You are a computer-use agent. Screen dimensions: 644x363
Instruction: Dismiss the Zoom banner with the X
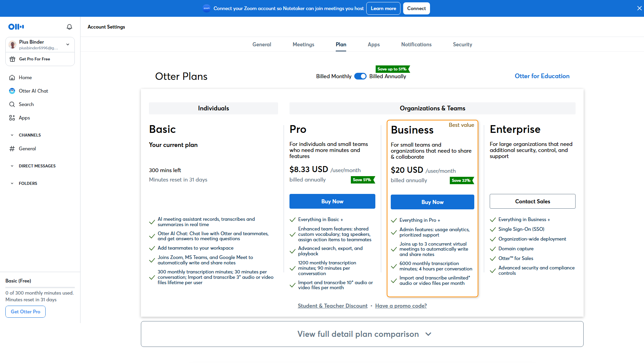[639, 8]
